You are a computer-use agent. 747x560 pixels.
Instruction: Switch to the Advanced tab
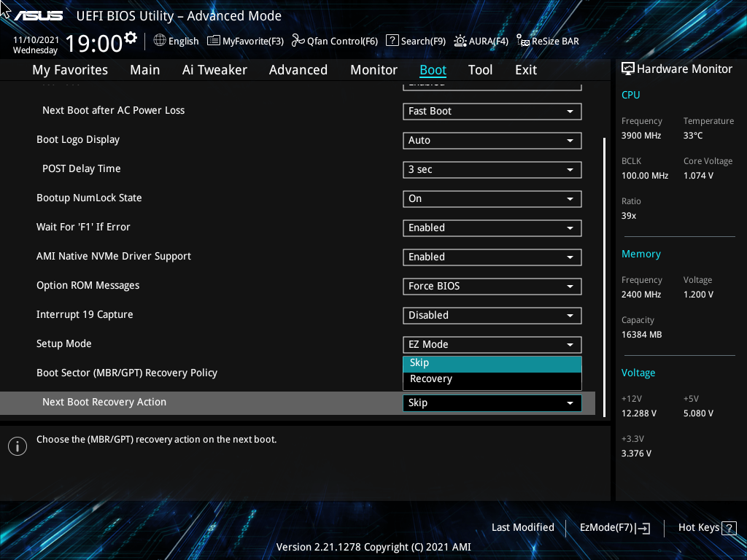(298, 70)
